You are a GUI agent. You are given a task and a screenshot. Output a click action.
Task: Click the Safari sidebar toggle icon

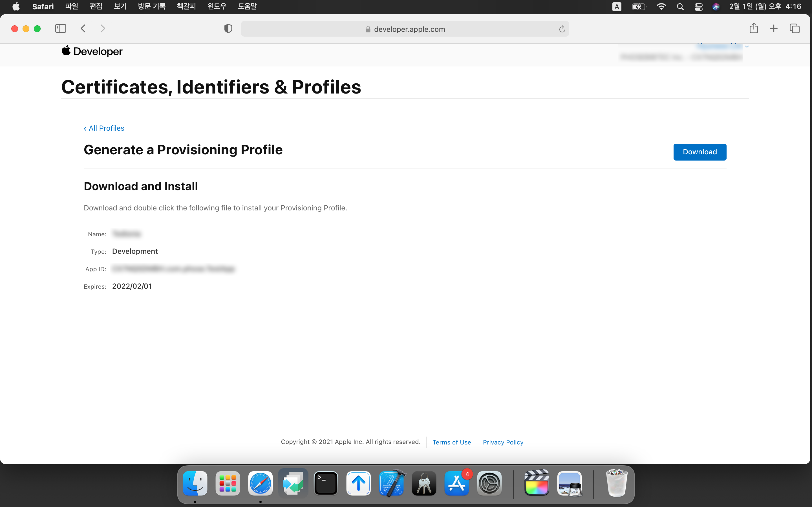[x=60, y=28]
